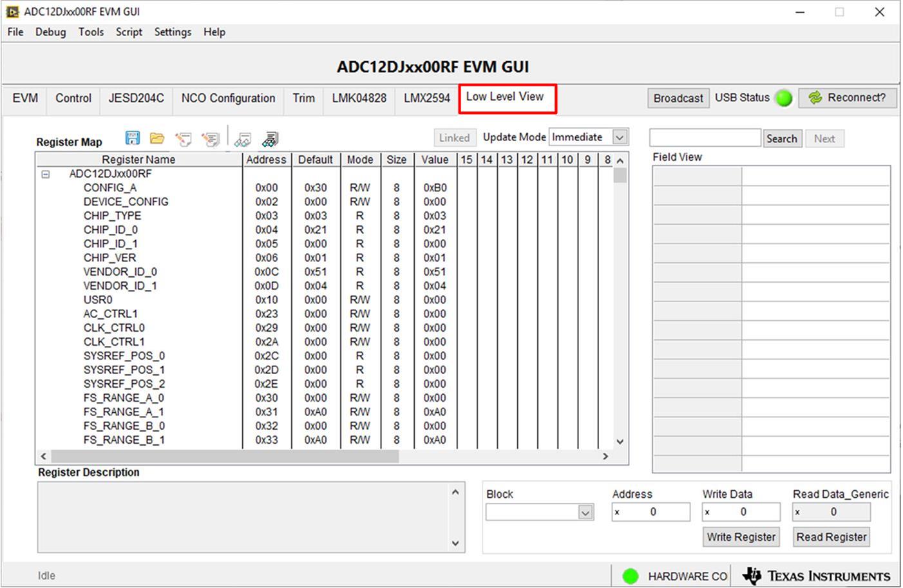Screen dimensions: 903x588
Task: Click the stacked-pages read all registers icon
Action: pyautogui.click(x=271, y=139)
